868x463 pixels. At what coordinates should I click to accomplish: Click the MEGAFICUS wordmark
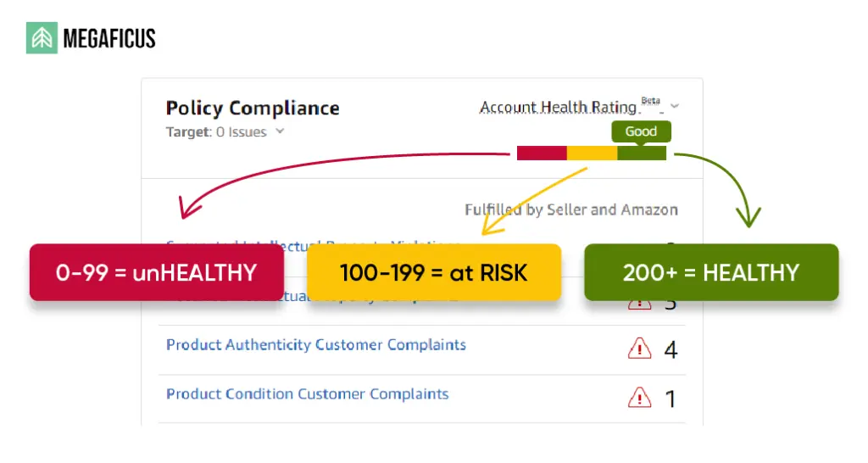click(109, 39)
